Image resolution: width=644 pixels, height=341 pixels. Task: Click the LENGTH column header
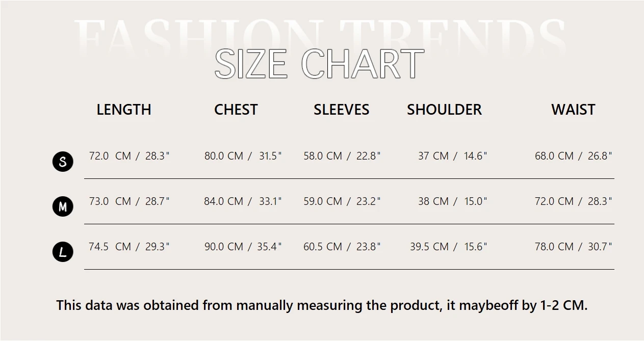124,110
